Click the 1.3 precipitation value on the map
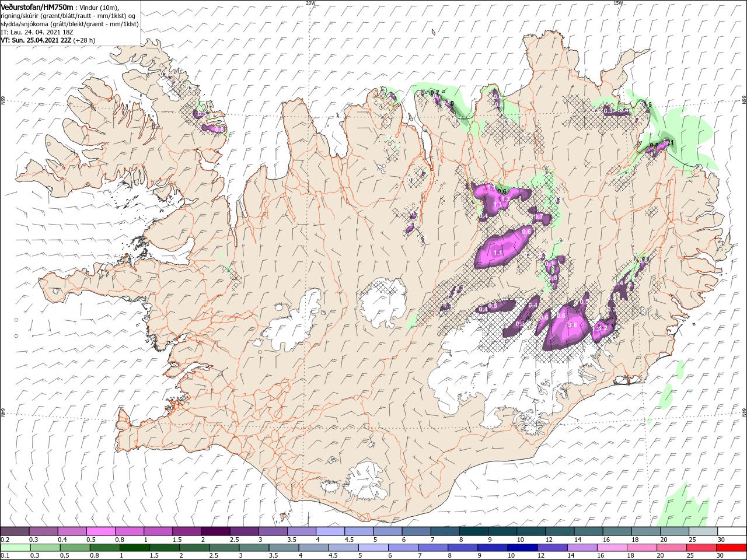Viewport: 747px width, 560px height. tap(505, 199)
